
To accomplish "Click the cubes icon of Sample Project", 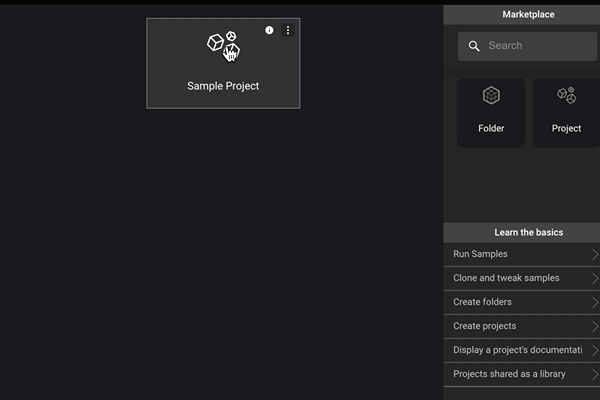I will [222, 44].
